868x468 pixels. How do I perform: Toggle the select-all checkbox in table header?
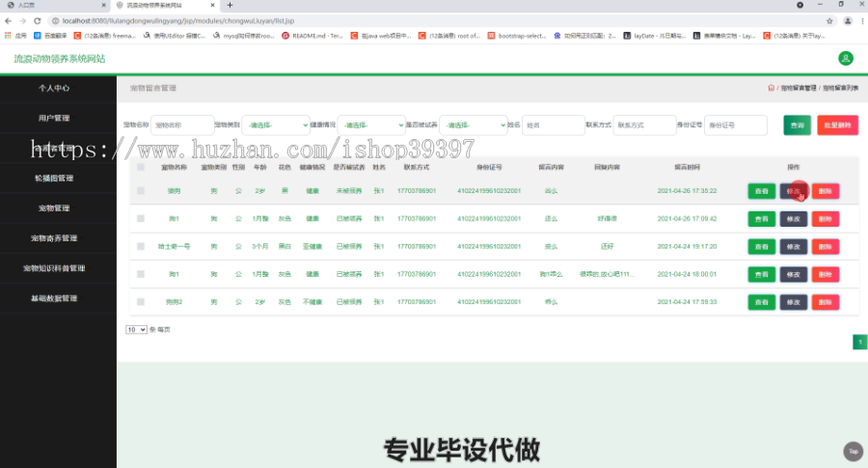(x=141, y=167)
